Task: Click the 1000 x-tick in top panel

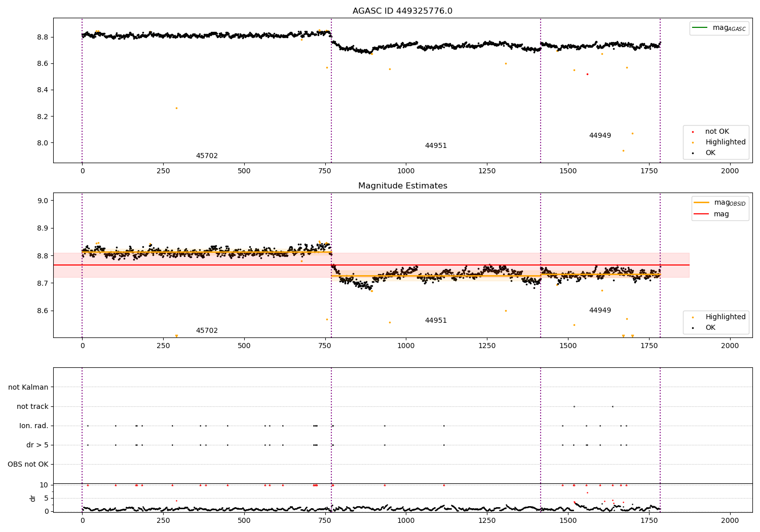Action: click(x=406, y=171)
